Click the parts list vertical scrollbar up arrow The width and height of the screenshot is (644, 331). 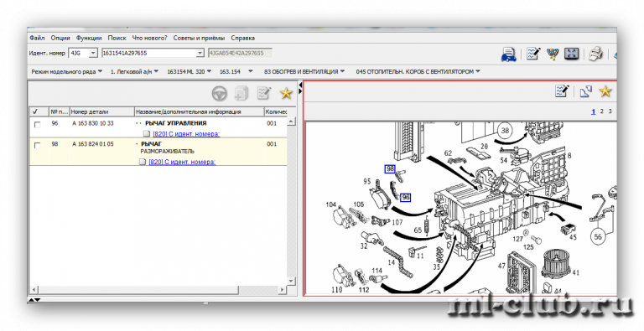point(291,122)
